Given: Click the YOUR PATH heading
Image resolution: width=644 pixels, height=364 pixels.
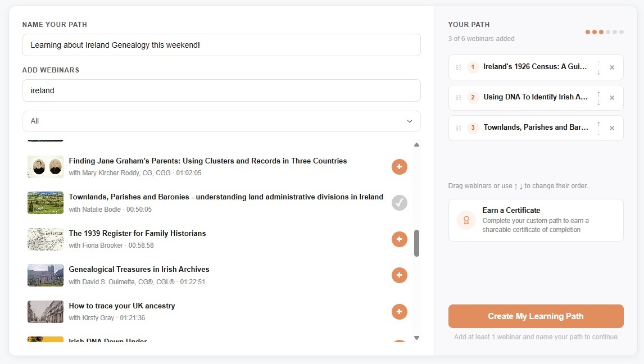Looking at the screenshot, I should 469,25.
